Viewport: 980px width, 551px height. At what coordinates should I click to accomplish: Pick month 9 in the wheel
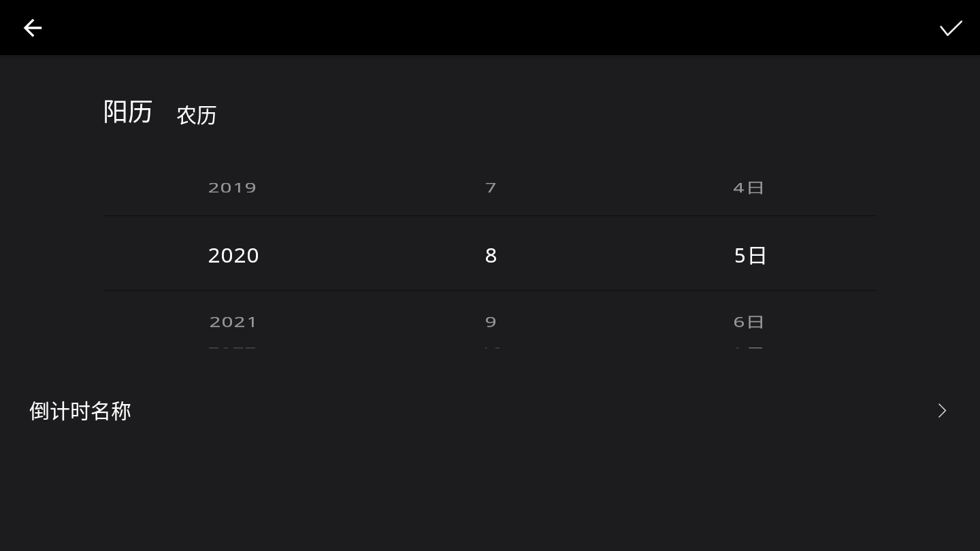491,322
